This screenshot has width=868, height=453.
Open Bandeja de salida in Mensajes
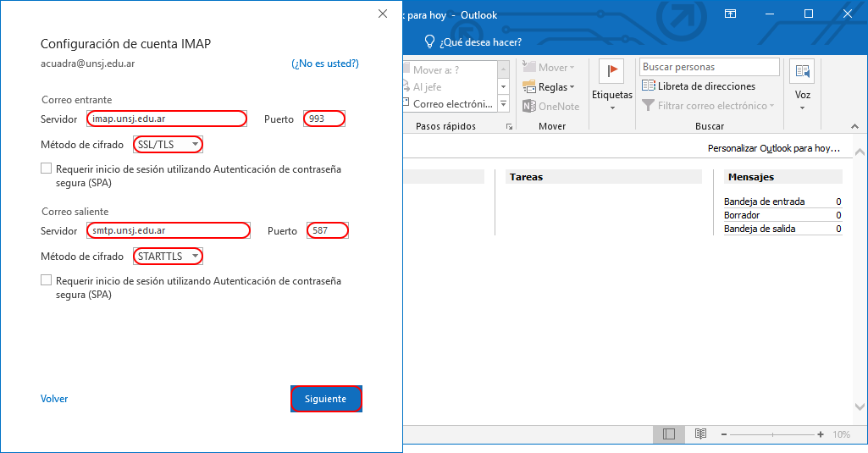760,229
